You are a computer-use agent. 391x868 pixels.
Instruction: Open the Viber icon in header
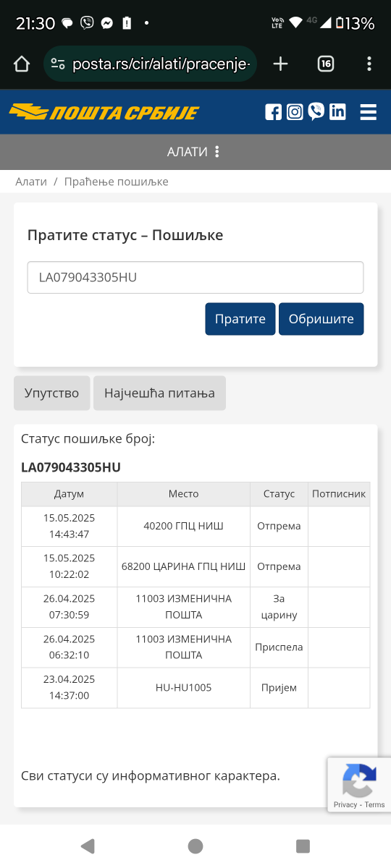pyautogui.click(x=316, y=112)
